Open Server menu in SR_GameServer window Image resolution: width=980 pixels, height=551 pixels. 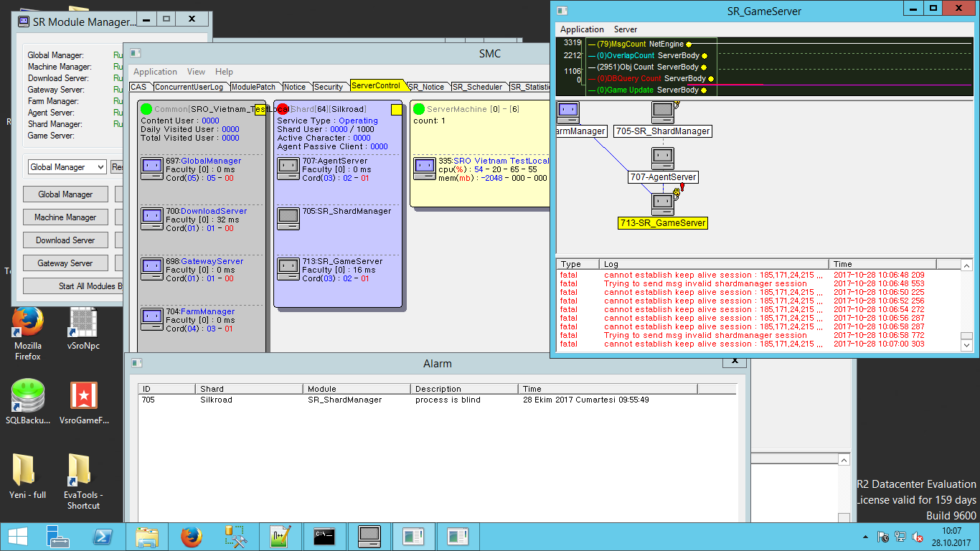[x=626, y=29]
